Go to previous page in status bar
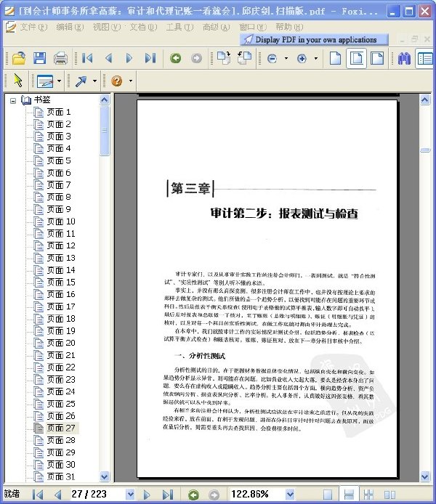 pos(58,495)
